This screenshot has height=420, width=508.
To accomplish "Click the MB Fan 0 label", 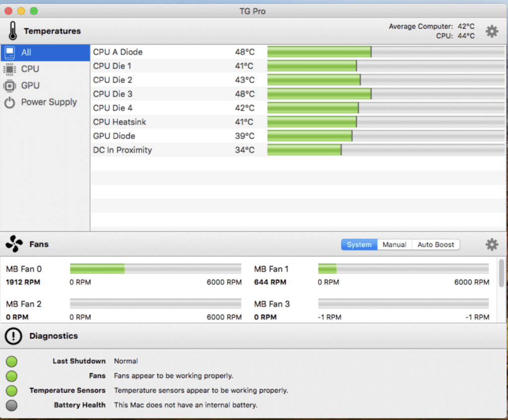I will pyautogui.click(x=24, y=269).
